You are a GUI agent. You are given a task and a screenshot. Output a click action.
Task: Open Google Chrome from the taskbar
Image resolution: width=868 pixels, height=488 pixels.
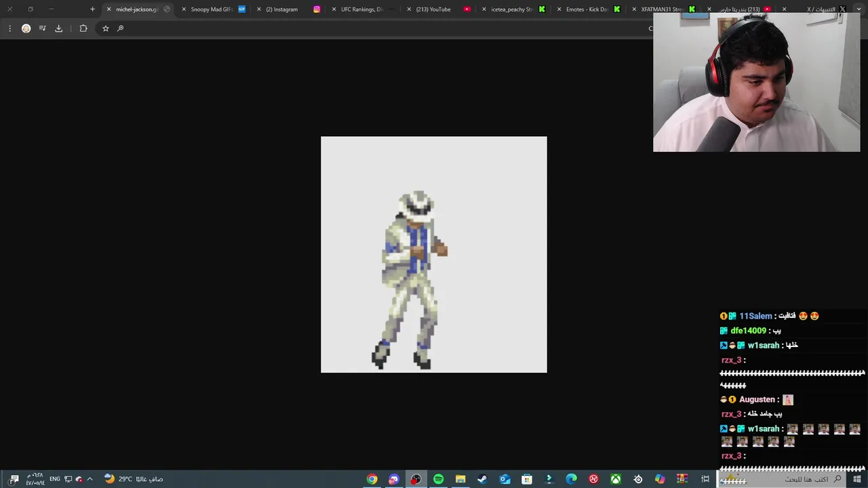tap(372, 479)
